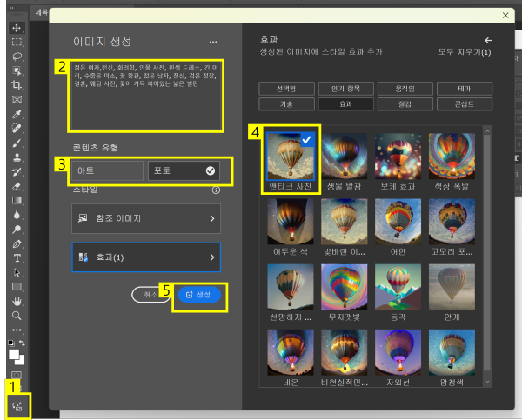The width and height of the screenshot is (522, 420).
Task: Show the 스타일 info icon
Action: pos(216,190)
